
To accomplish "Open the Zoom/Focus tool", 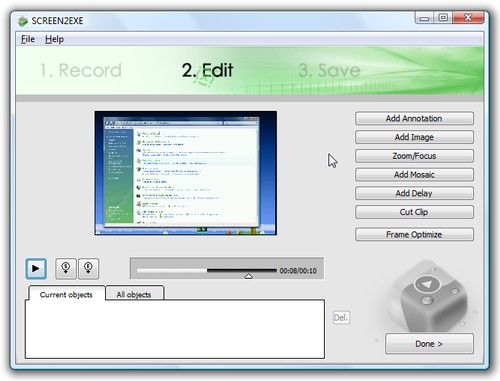I will coord(414,156).
